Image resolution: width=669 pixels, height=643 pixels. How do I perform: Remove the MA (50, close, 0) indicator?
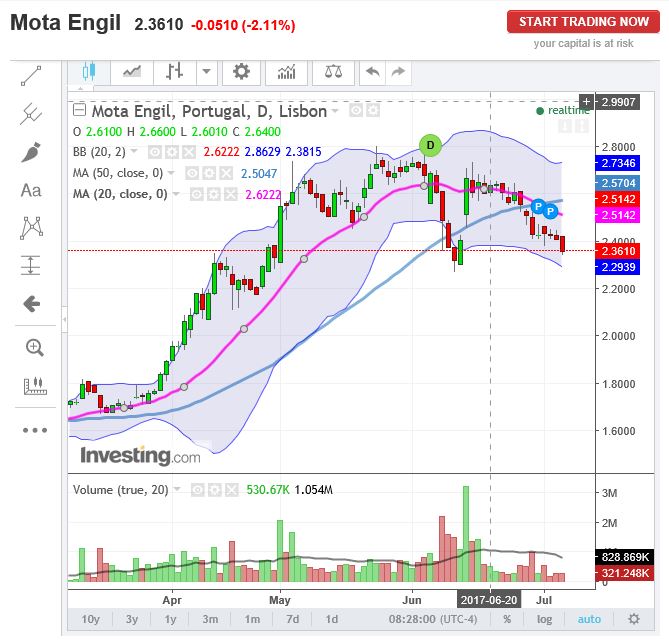click(226, 173)
